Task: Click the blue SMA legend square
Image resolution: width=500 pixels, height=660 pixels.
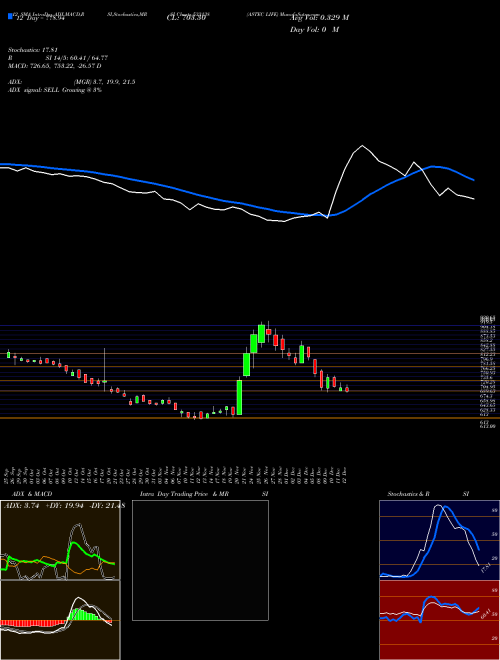Action: pyautogui.click(x=10, y=16)
